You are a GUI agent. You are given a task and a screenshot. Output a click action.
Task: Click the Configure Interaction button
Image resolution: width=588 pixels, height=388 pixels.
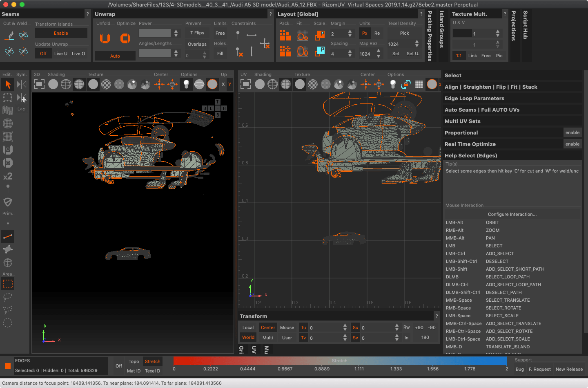click(512, 214)
